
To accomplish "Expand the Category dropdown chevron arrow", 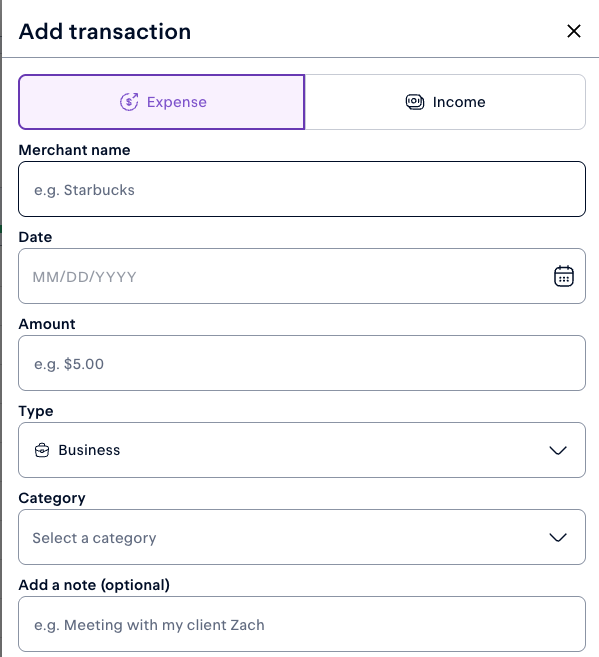I will [558, 537].
